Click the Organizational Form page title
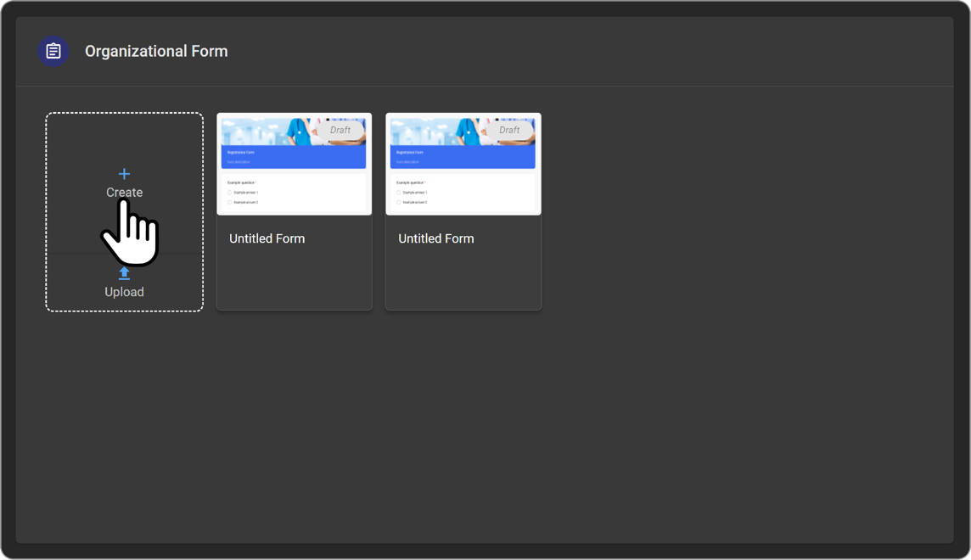 tap(156, 51)
